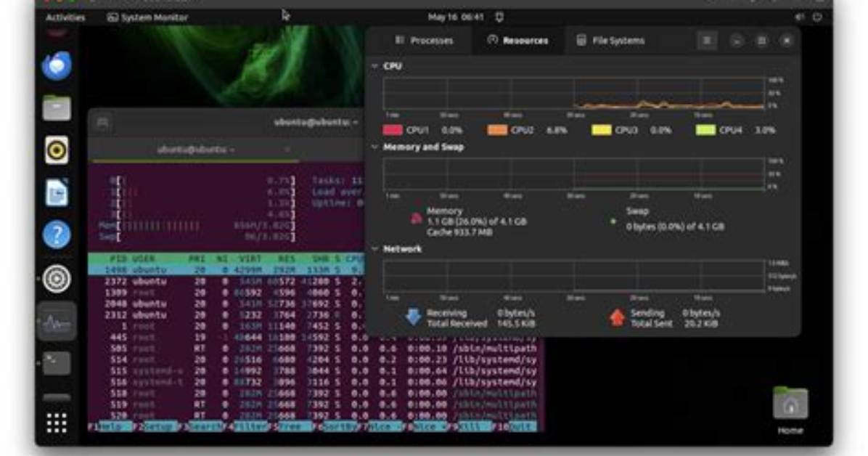Screen dimensions: 868x456
Task: Select htop process row PID 516
Action: click(x=315, y=382)
